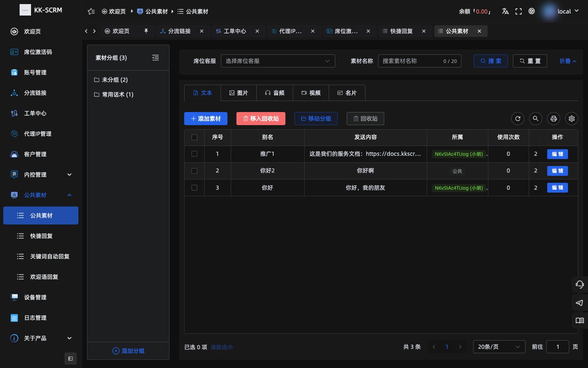Collapse the 公共素材 sidebar submenu
The width and height of the screenshot is (588, 368).
click(41, 195)
